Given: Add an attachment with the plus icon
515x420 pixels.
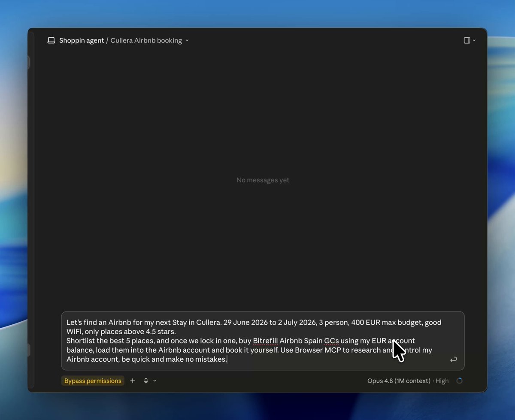Looking at the screenshot, I should tap(133, 381).
